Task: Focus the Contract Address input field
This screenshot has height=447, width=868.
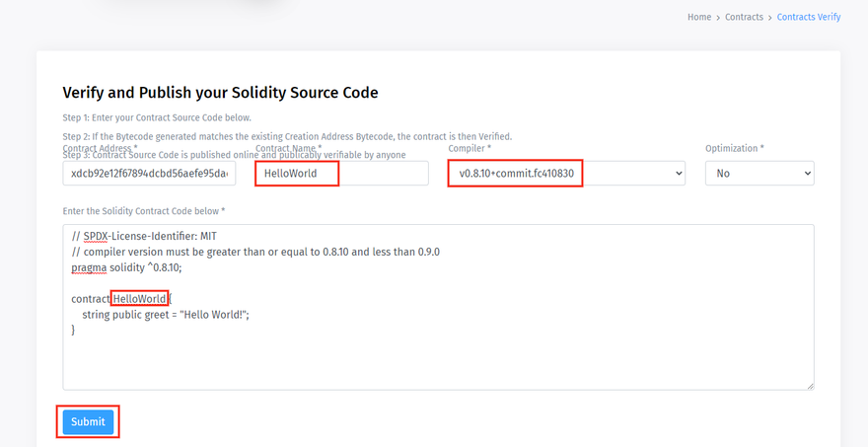Action: [x=148, y=174]
